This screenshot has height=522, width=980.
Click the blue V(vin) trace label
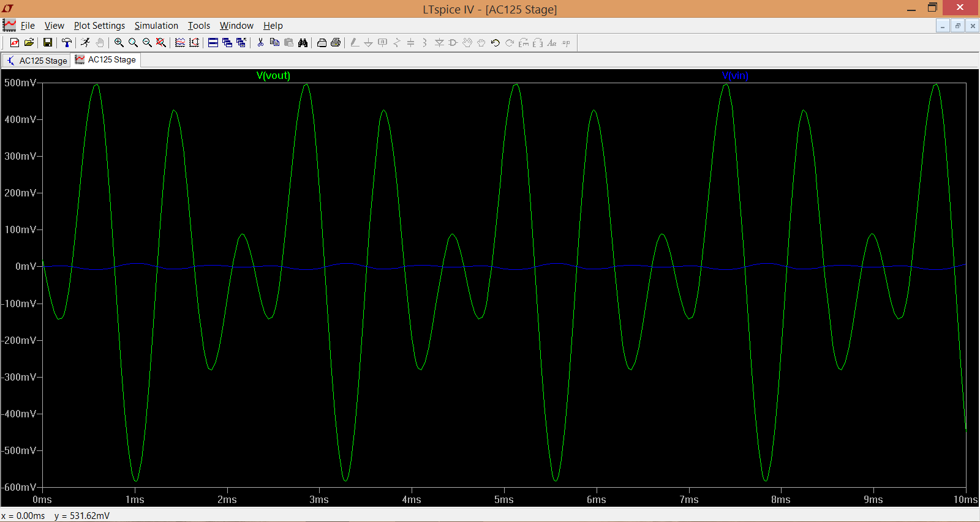pos(735,75)
